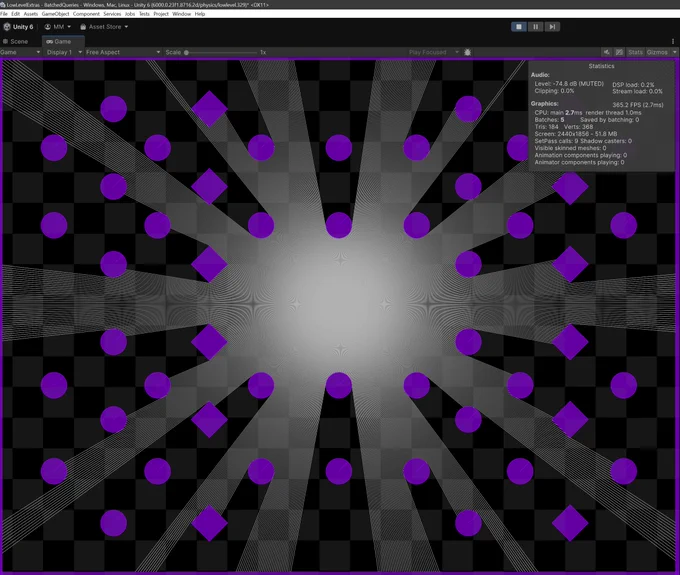
Task: Click the 'Audio:' heading in Statistics
Action: [x=540, y=75]
